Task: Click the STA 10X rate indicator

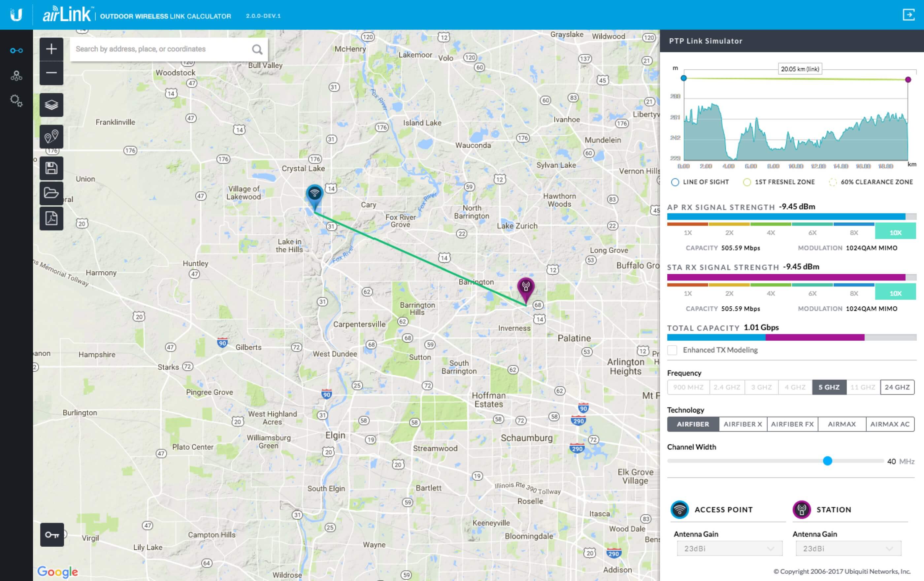Action: pos(895,292)
